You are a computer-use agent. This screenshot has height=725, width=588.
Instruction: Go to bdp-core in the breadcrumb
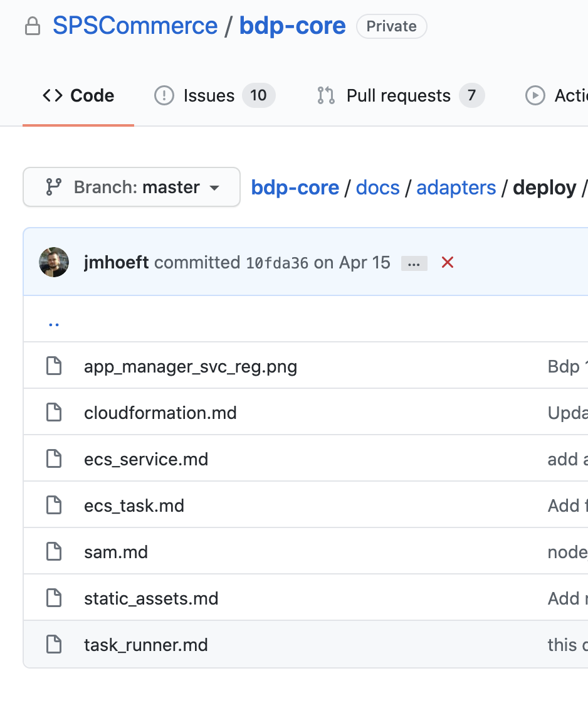point(295,188)
